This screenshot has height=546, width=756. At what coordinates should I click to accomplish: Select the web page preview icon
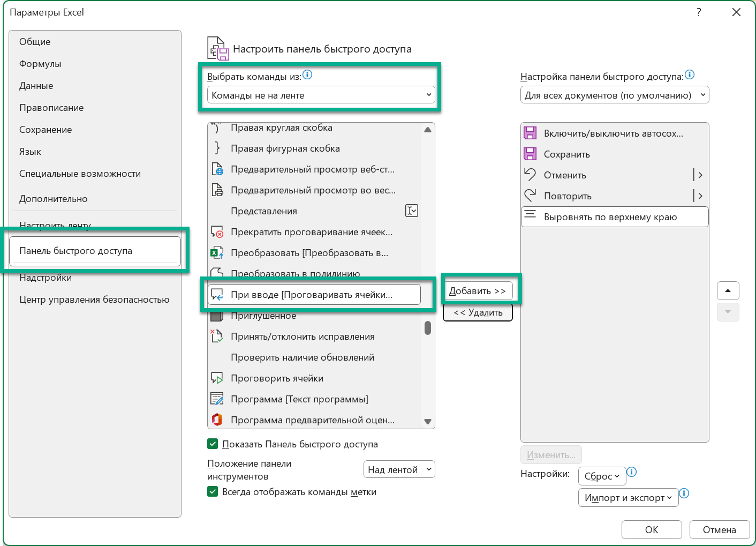(217, 169)
